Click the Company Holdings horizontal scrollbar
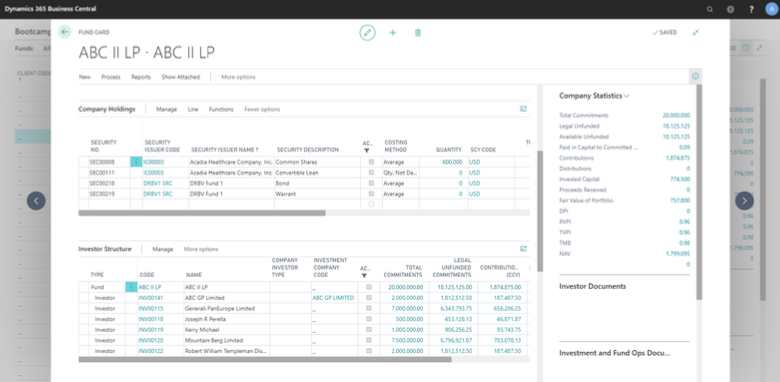 [202, 213]
